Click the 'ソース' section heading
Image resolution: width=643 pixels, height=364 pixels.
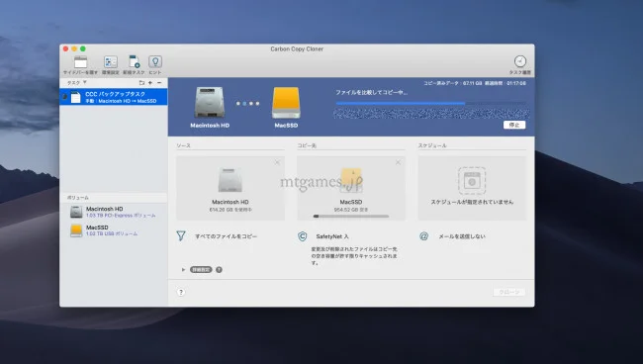[183, 145]
